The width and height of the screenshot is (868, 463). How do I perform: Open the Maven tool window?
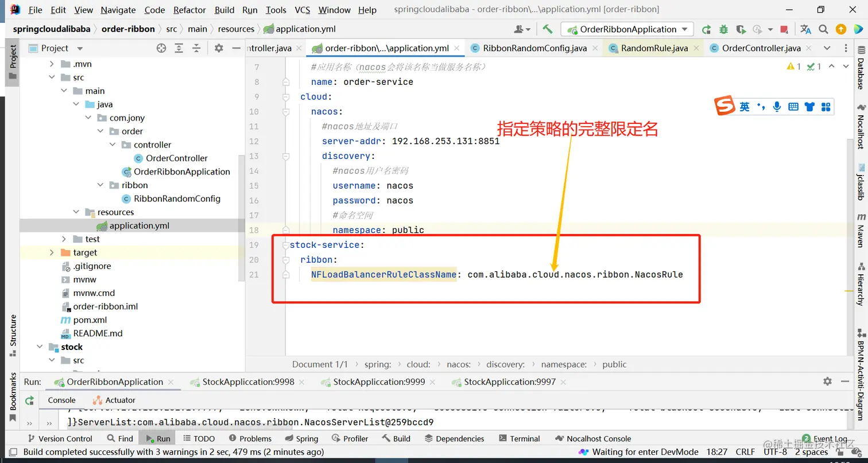coord(861,231)
